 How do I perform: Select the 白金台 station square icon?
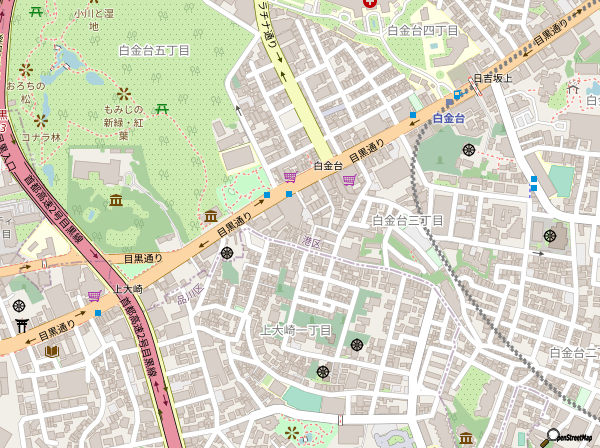(457, 94)
